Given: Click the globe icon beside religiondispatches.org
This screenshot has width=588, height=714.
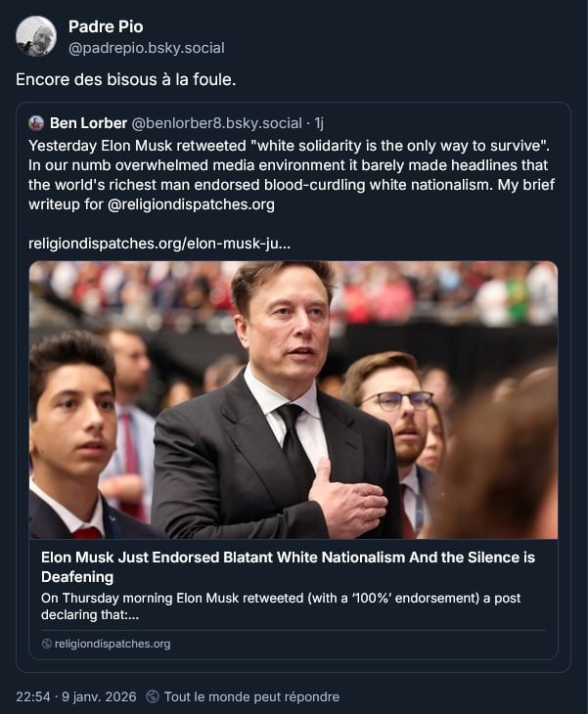Looking at the screenshot, I should (47, 644).
